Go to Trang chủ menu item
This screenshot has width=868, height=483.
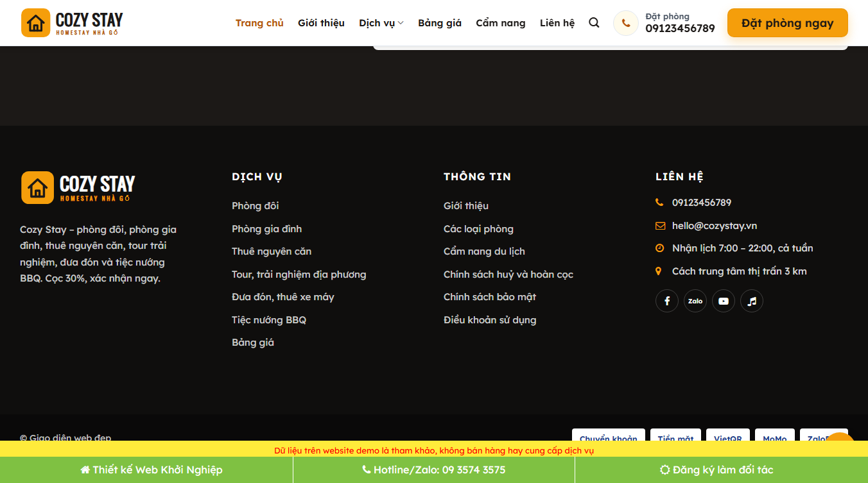click(x=259, y=23)
